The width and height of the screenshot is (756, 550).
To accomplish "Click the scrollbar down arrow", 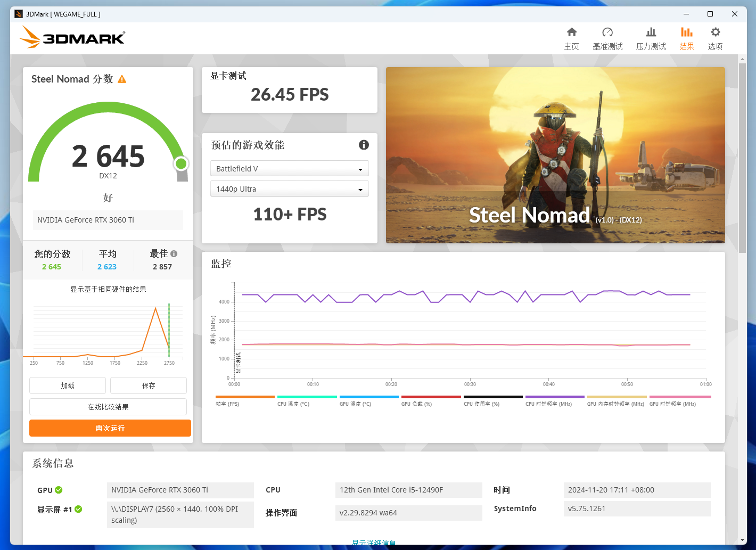I will pos(743,540).
